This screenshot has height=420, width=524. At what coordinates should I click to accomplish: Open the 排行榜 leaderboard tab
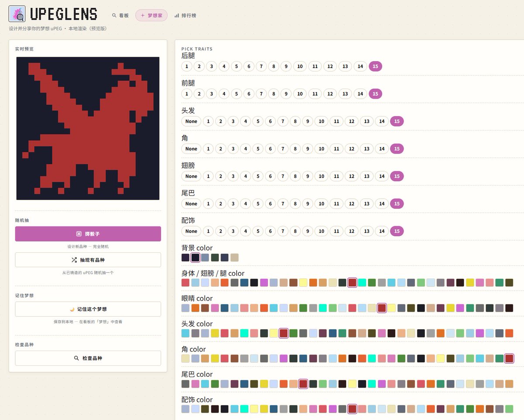(185, 15)
